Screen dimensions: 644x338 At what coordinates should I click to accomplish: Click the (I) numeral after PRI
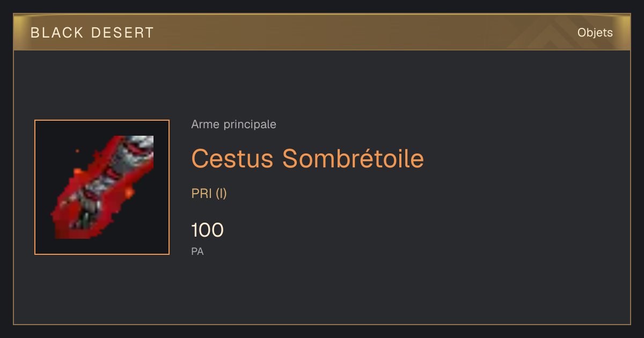[x=221, y=194]
